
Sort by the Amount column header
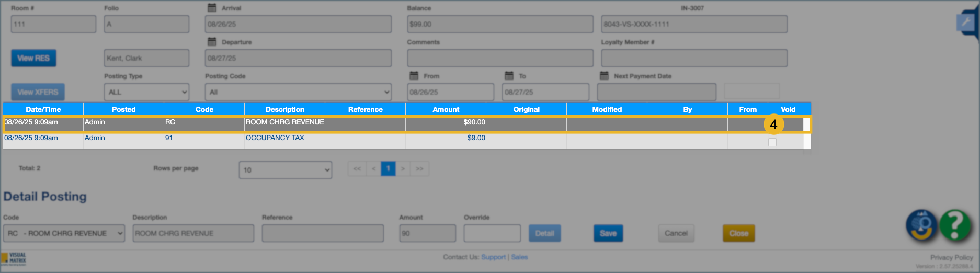446,109
